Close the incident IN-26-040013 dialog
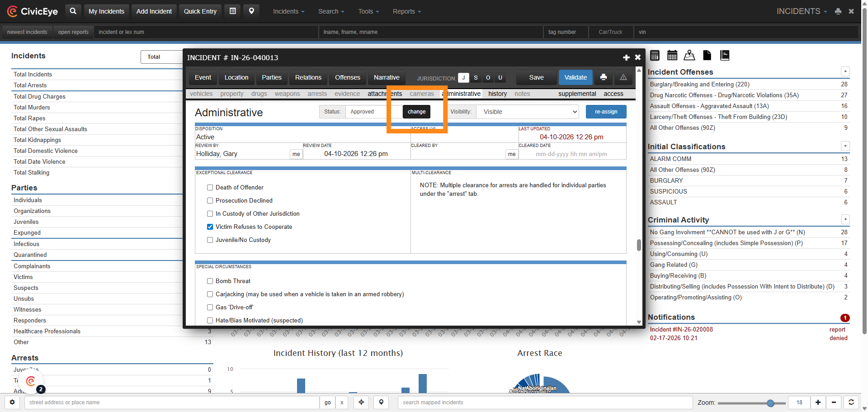This screenshot has height=412, width=868. tap(637, 57)
